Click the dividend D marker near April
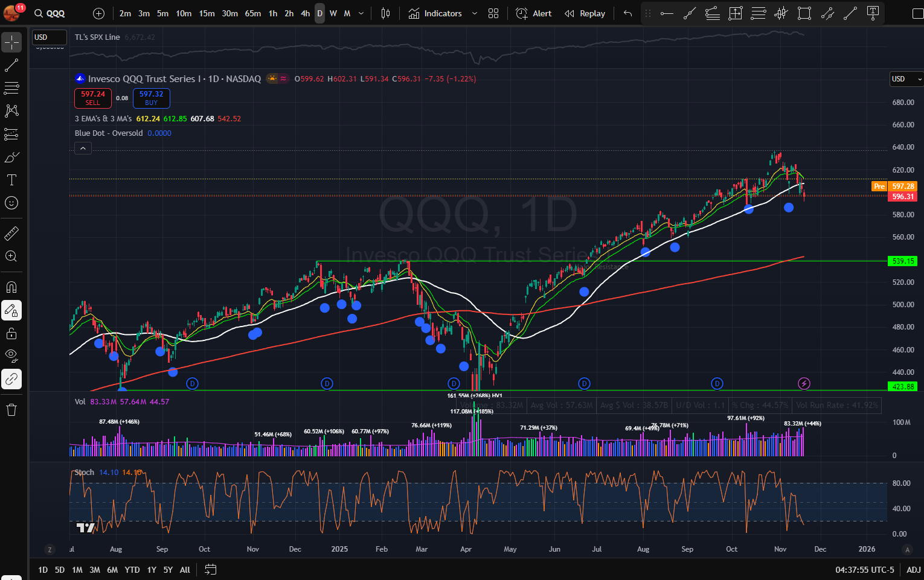Viewport: 924px width, 580px height. click(454, 383)
